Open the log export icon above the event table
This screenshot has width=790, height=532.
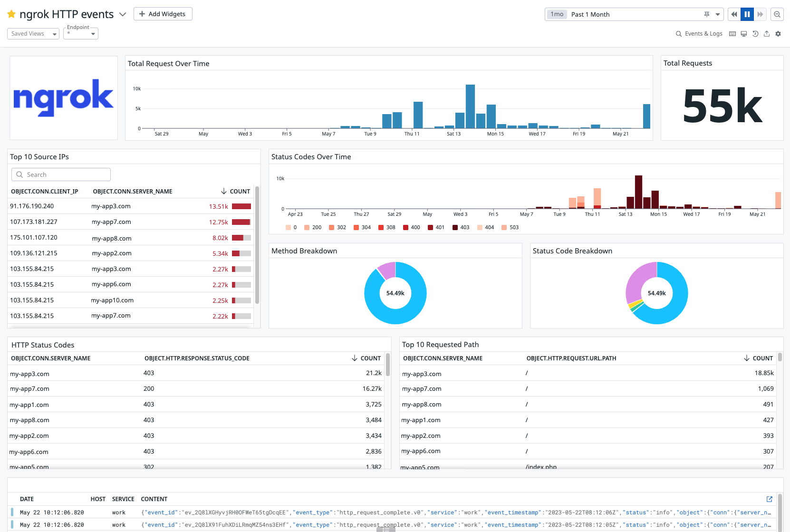[x=769, y=499]
